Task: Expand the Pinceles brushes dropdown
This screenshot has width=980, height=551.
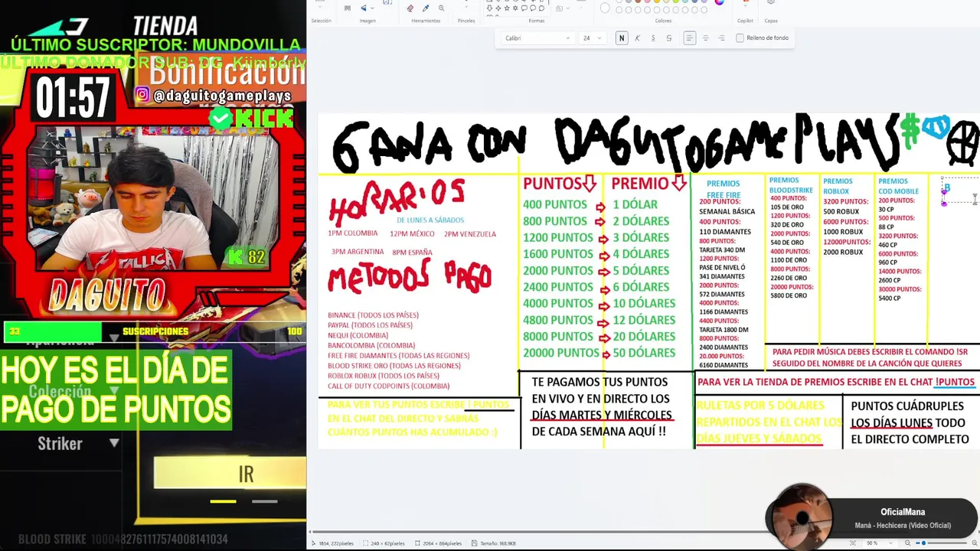Action: pos(466,7)
